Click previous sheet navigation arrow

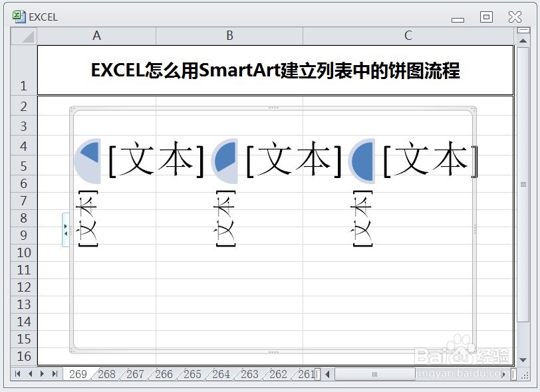(31, 374)
